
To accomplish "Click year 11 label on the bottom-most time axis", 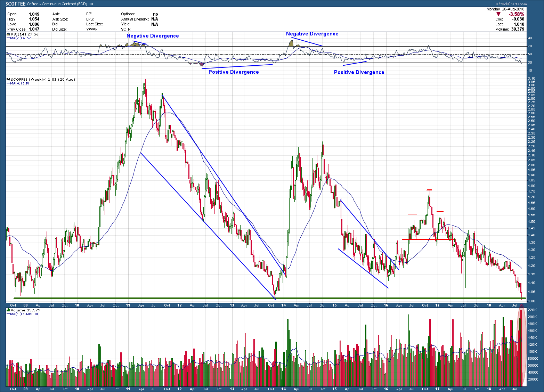I will 128,389.
